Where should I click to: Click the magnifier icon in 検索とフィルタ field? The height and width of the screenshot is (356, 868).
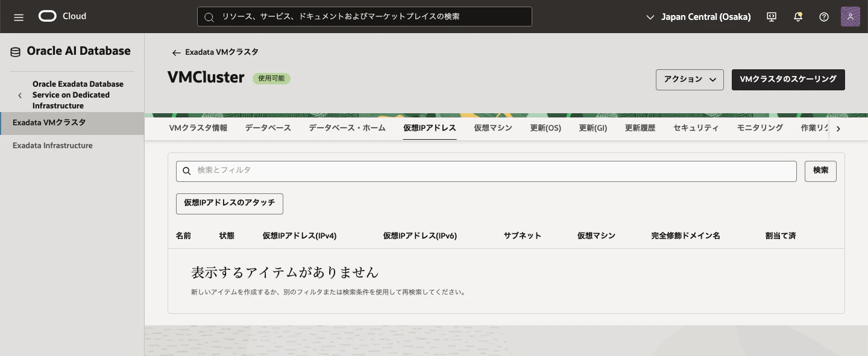[187, 171]
